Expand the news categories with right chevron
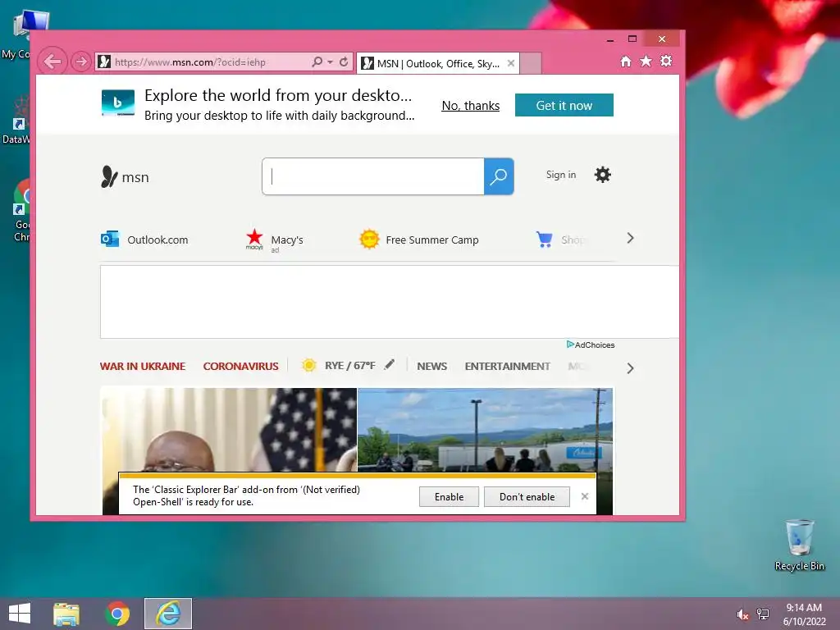840x630 pixels. coord(630,368)
